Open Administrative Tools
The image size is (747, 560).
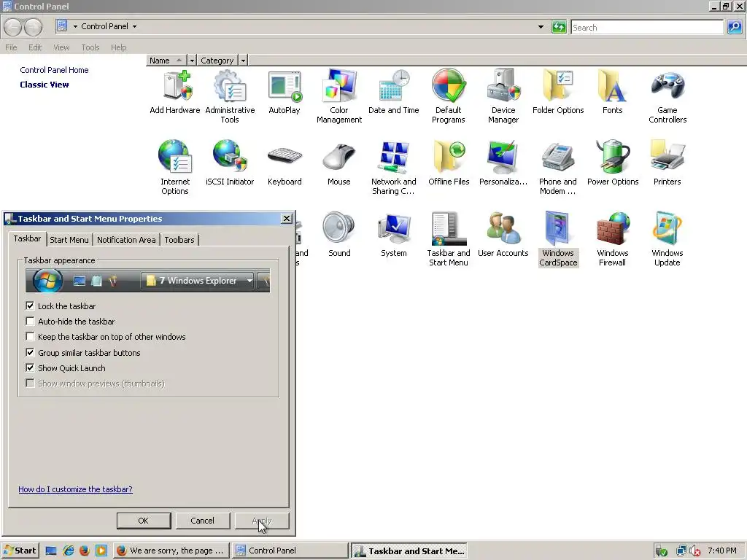point(230,97)
